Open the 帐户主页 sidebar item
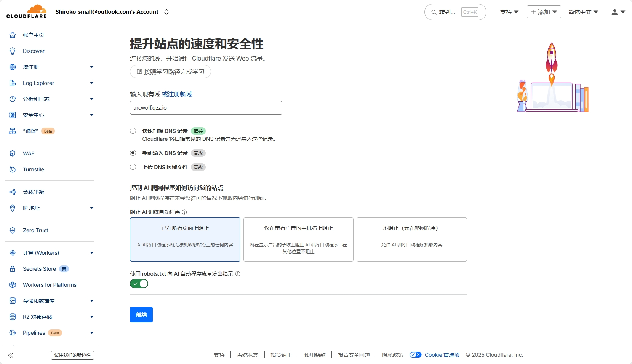The image size is (632, 364). (x=34, y=35)
